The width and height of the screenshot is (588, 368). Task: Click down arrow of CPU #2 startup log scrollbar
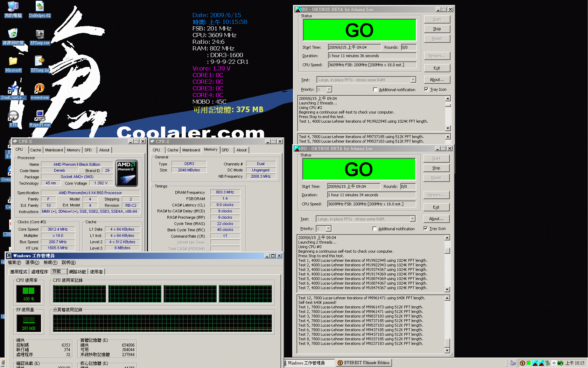pos(448,128)
